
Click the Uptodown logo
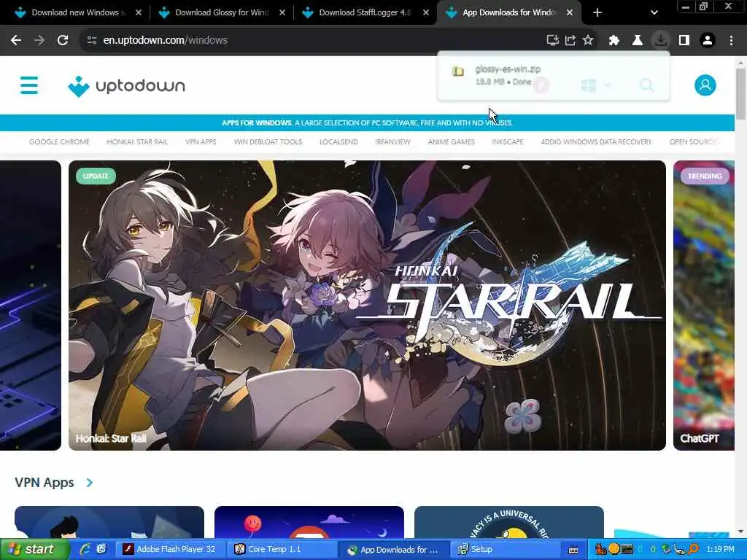[126, 86]
